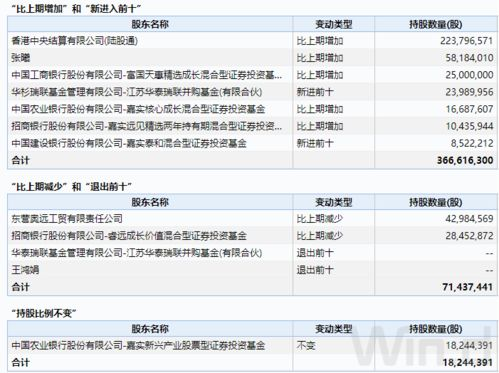Click the 股东名称 header in first table

click(x=150, y=24)
